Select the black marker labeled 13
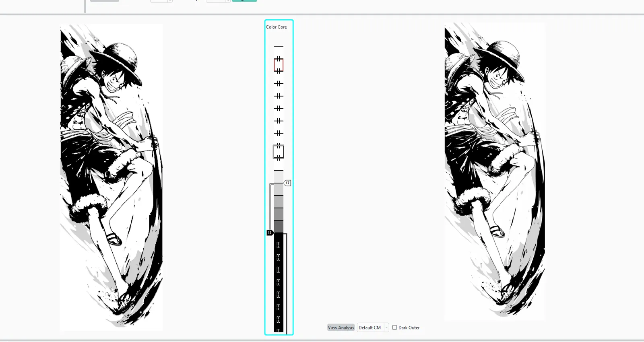The width and height of the screenshot is (644, 342). coord(270,233)
